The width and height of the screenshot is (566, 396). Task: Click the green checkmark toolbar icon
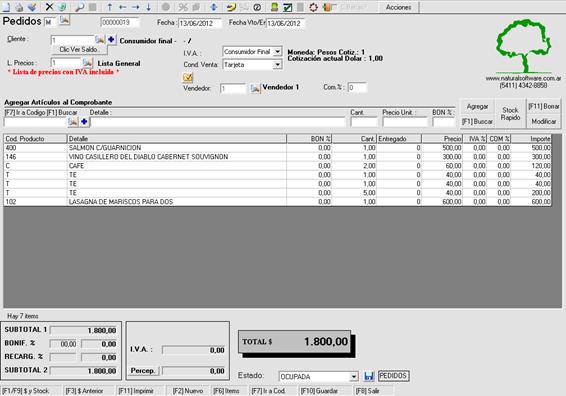(x=287, y=7)
